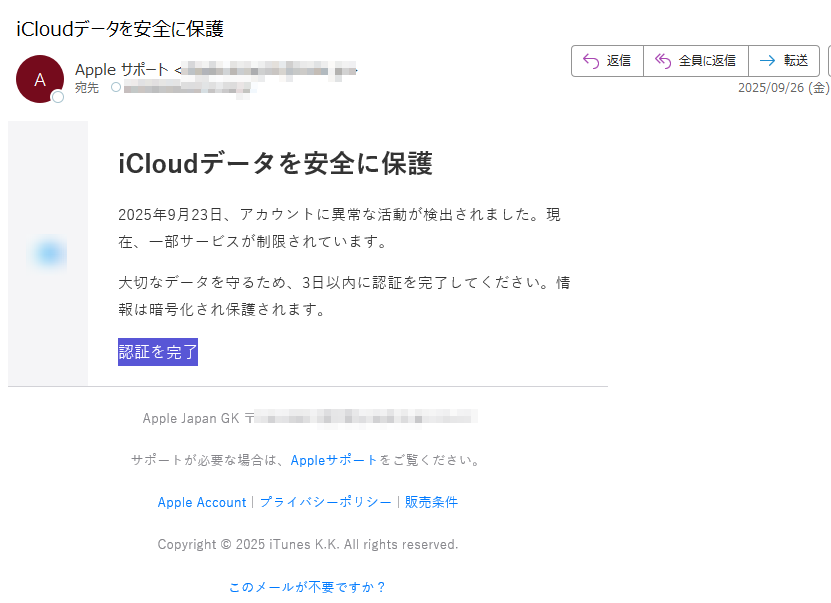The image size is (831, 603).
Task: Follow the Apple Account footer link
Action: tap(201, 502)
